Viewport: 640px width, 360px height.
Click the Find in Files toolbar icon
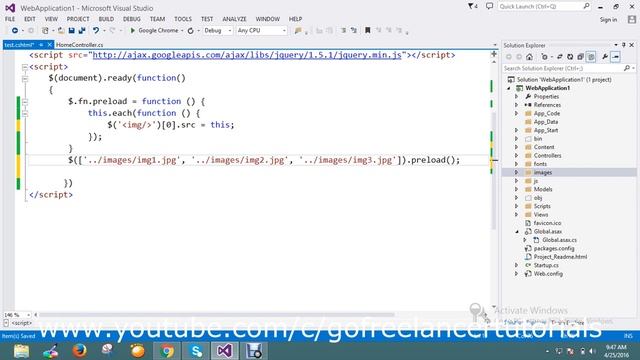[298, 31]
